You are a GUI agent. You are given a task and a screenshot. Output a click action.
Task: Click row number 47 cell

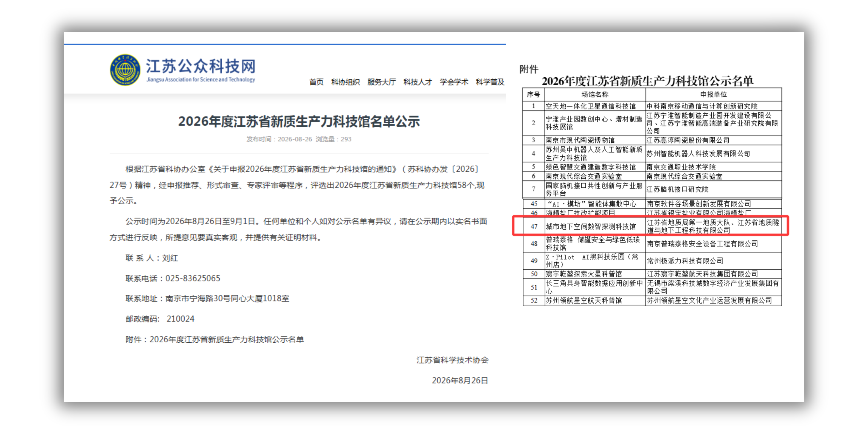pyautogui.click(x=534, y=226)
